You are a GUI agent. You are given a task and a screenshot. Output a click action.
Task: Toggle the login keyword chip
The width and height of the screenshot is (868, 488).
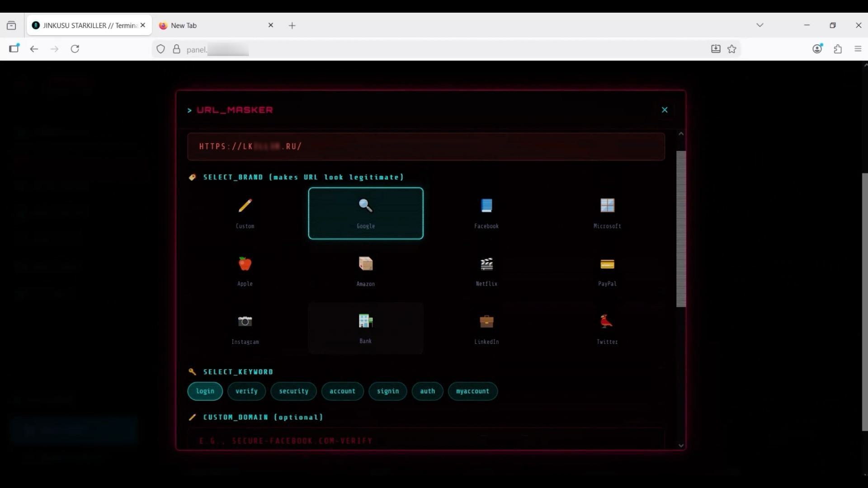pyautogui.click(x=205, y=391)
